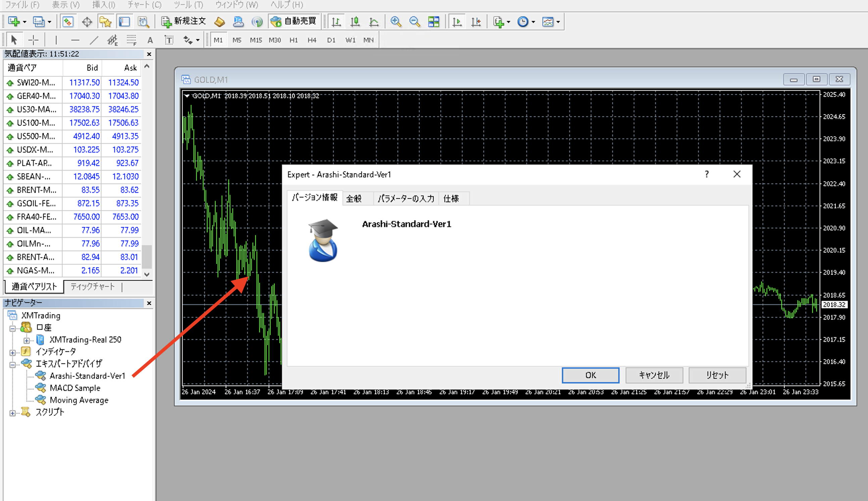This screenshot has height=501, width=868.
Task: Switch to the ティックチャート tab
Action: click(x=93, y=286)
